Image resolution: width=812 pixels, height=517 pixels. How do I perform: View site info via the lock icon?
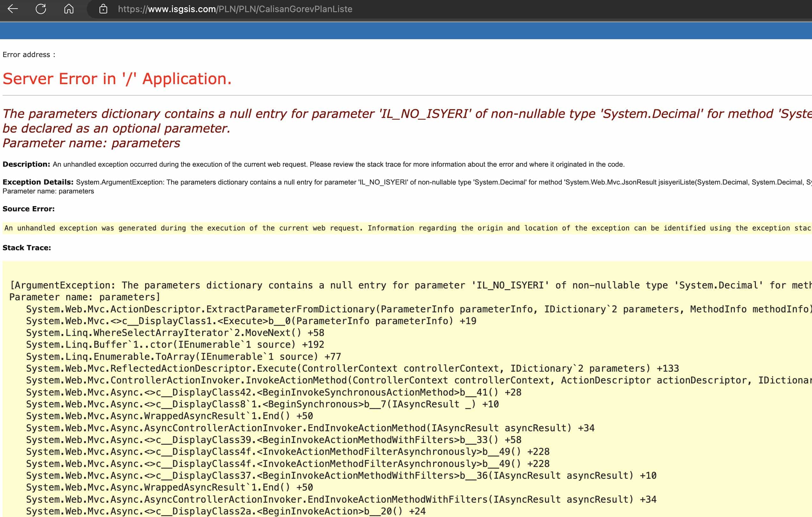coord(103,9)
